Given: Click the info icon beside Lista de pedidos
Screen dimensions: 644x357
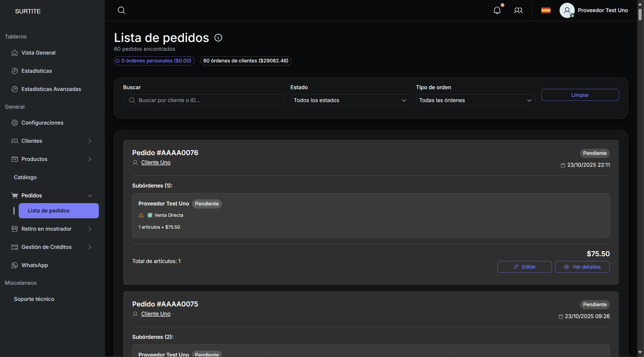Looking at the screenshot, I should tap(218, 38).
